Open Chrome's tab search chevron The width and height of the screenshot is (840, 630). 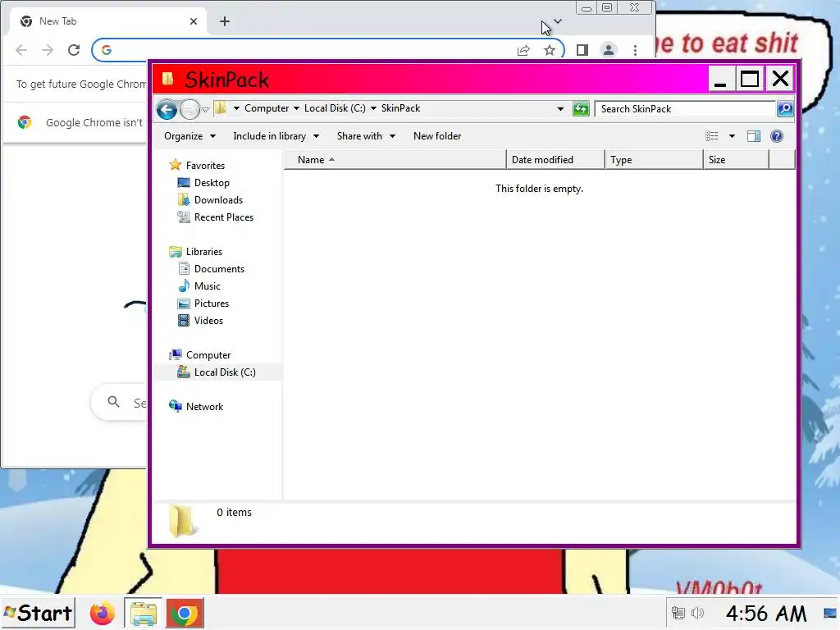point(558,21)
